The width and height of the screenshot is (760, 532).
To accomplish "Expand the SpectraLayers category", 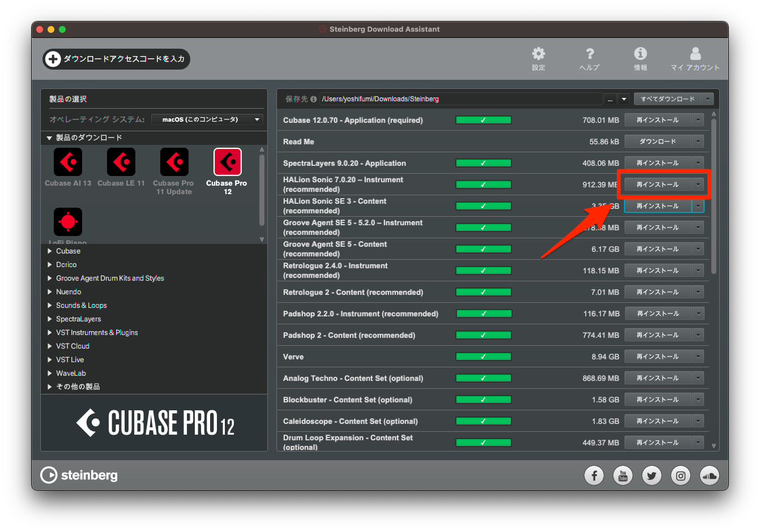I will tap(50, 319).
